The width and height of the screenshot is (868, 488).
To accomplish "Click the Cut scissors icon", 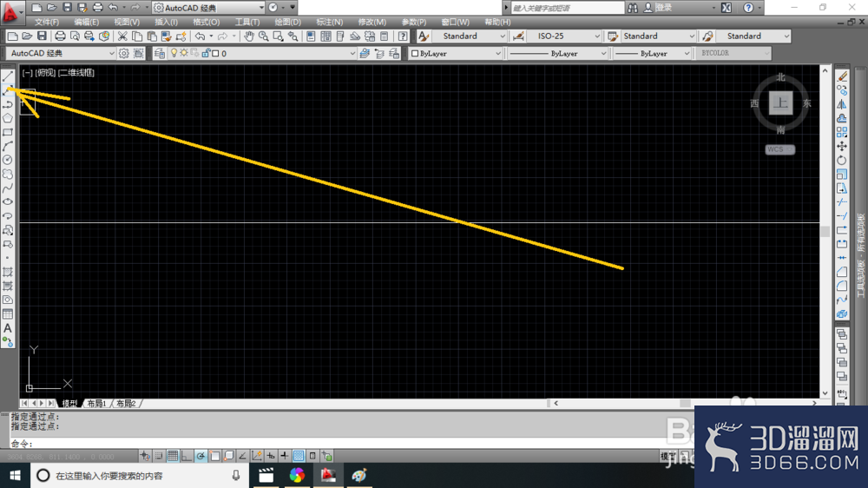I will tap(122, 36).
